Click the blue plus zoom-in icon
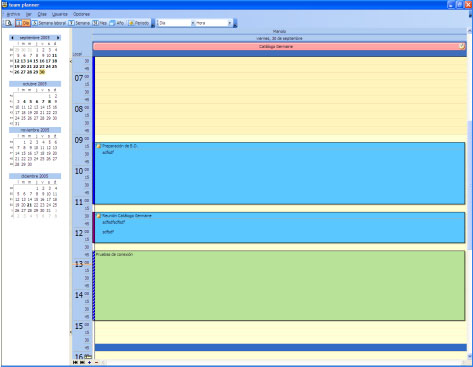473x367 pixels. point(89,362)
